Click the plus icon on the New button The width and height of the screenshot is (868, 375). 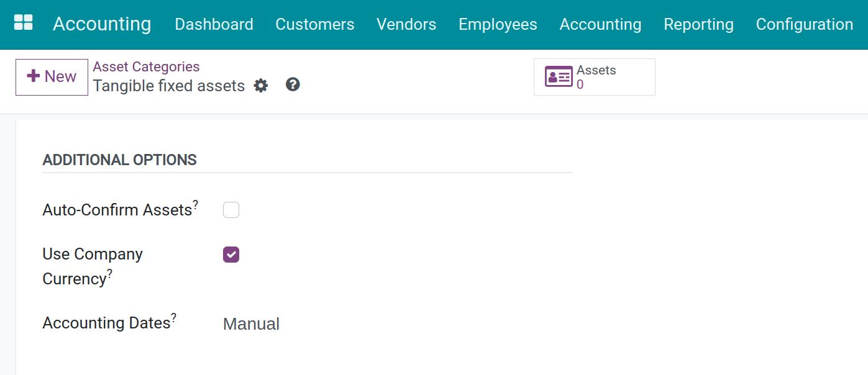point(33,76)
